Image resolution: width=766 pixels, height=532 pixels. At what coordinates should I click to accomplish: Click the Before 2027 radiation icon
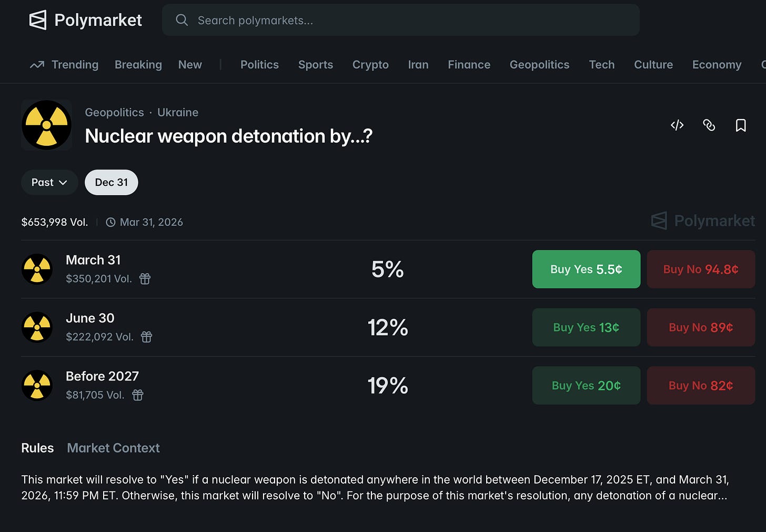coord(37,385)
